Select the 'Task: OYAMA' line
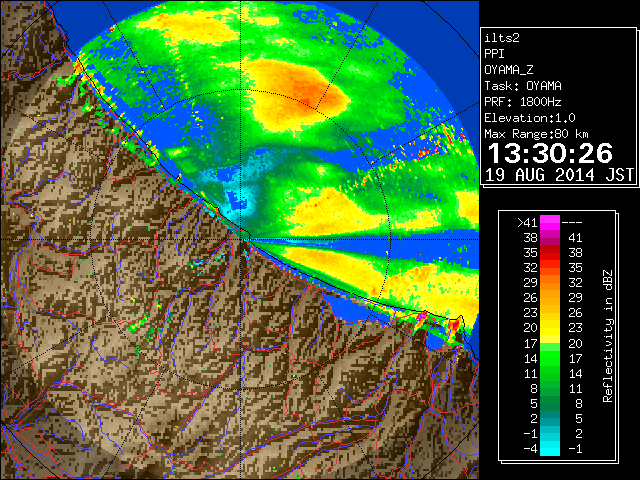Viewport: 640px width, 480px height. (x=523, y=86)
